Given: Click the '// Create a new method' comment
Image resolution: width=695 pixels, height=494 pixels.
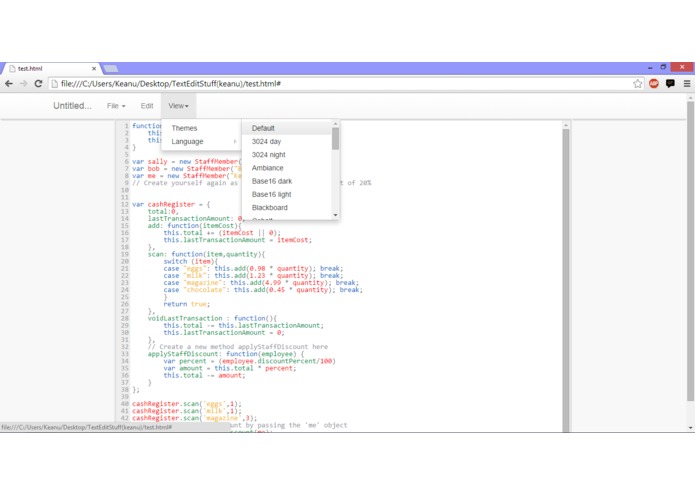Looking at the screenshot, I should tap(238, 347).
